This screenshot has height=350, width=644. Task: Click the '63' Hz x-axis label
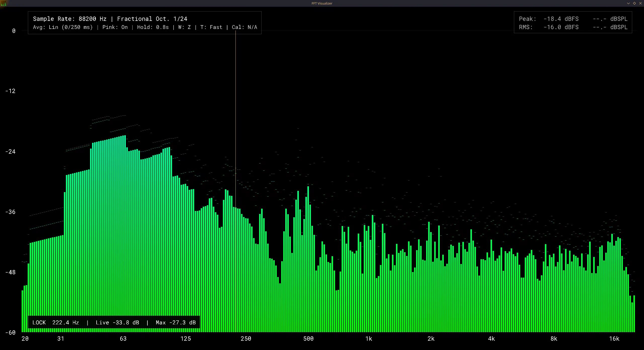coord(123,339)
